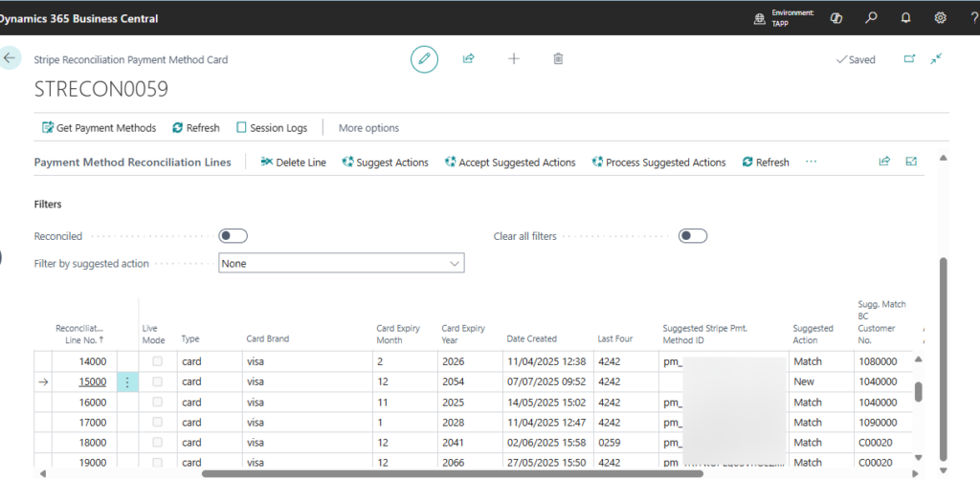Click Refresh in the top action bar
This screenshot has width=980, height=479.
[196, 128]
